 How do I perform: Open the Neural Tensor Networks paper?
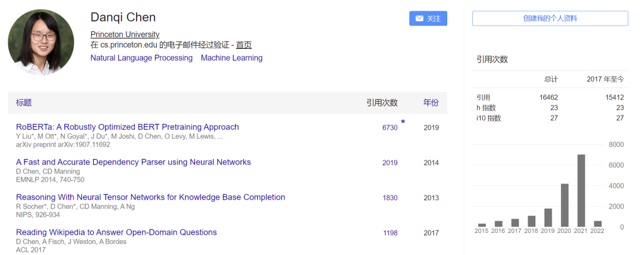point(150,197)
